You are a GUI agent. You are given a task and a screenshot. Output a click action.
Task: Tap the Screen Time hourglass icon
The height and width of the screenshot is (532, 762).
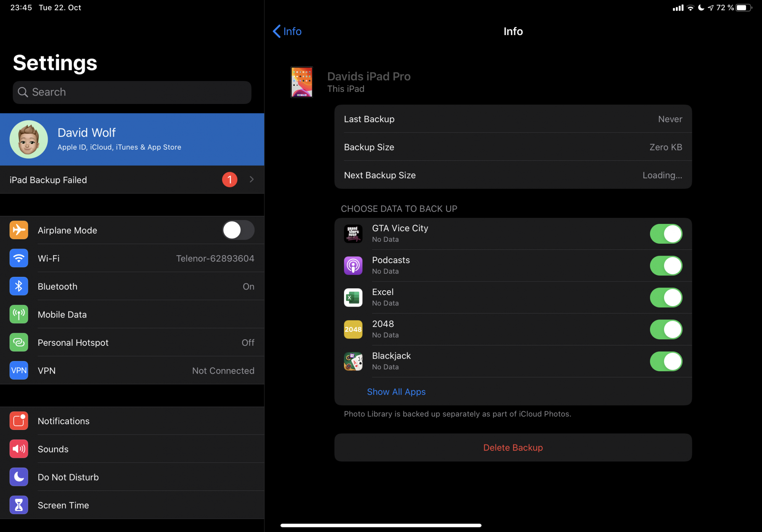pos(19,505)
